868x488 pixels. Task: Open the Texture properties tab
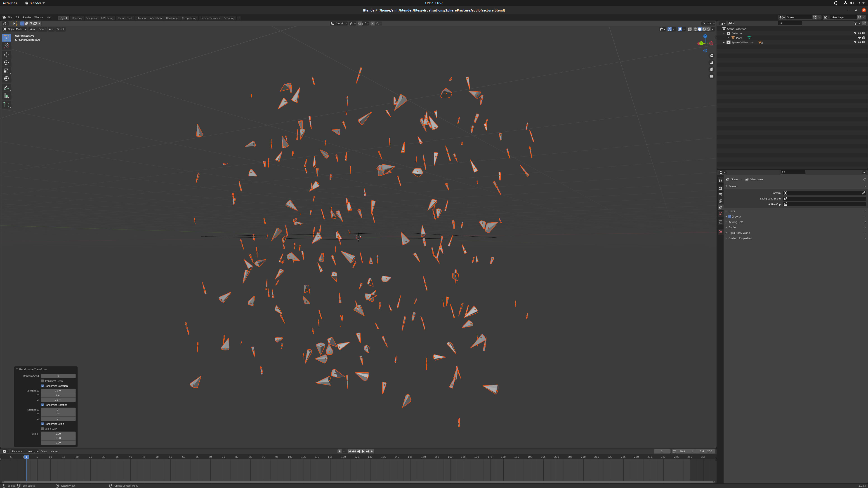[720, 232]
